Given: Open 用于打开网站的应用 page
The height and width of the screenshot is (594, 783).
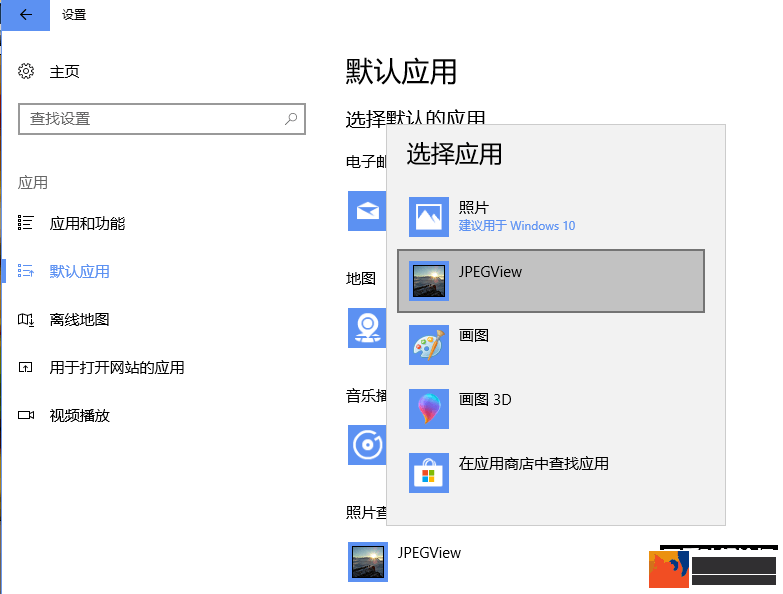Looking at the screenshot, I should (x=116, y=367).
